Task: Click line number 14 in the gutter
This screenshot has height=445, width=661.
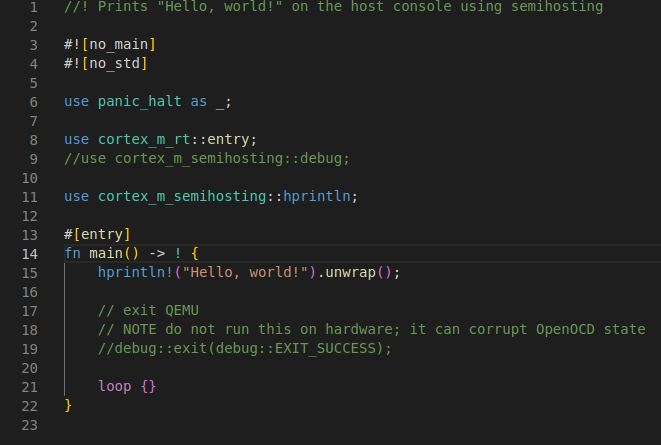Action: tap(30, 254)
